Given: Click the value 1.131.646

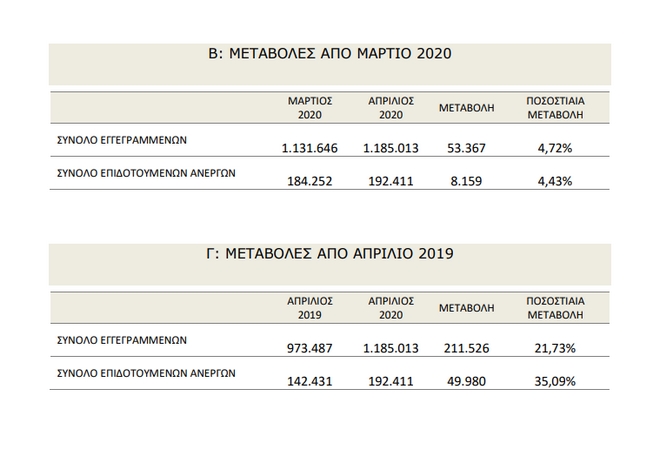Looking at the screenshot, I should (x=310, y=148).
